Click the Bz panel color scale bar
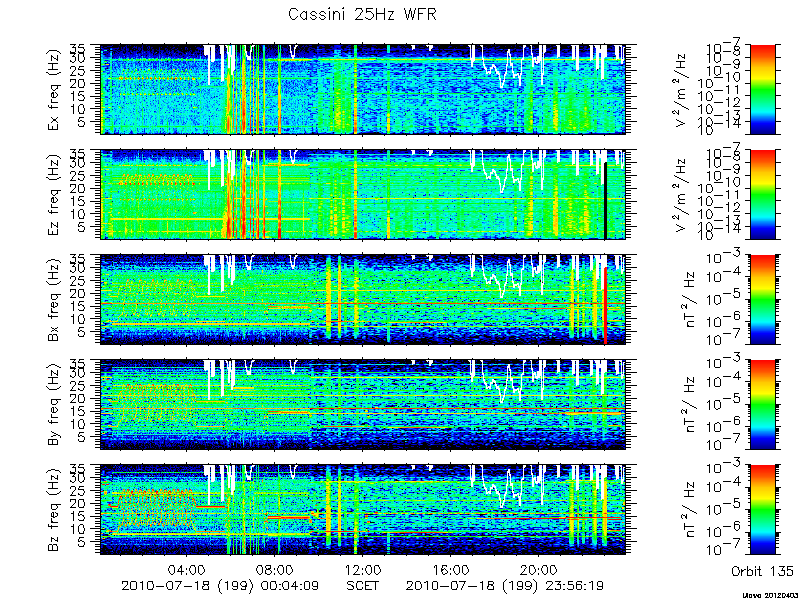 click(762, 510)
